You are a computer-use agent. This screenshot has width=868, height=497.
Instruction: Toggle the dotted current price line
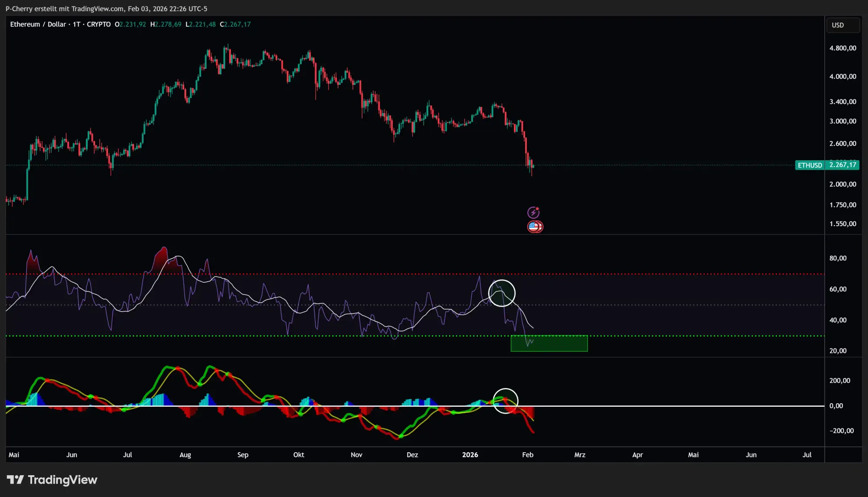pos(304,165)
